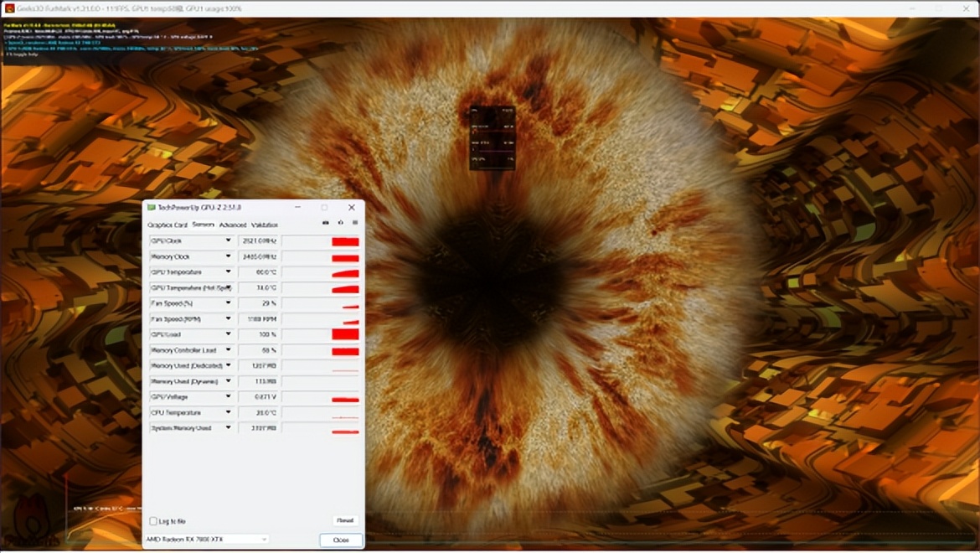
Task: Click the FurMark temperature graph at bottom left
Action: (x=103, y=509)
